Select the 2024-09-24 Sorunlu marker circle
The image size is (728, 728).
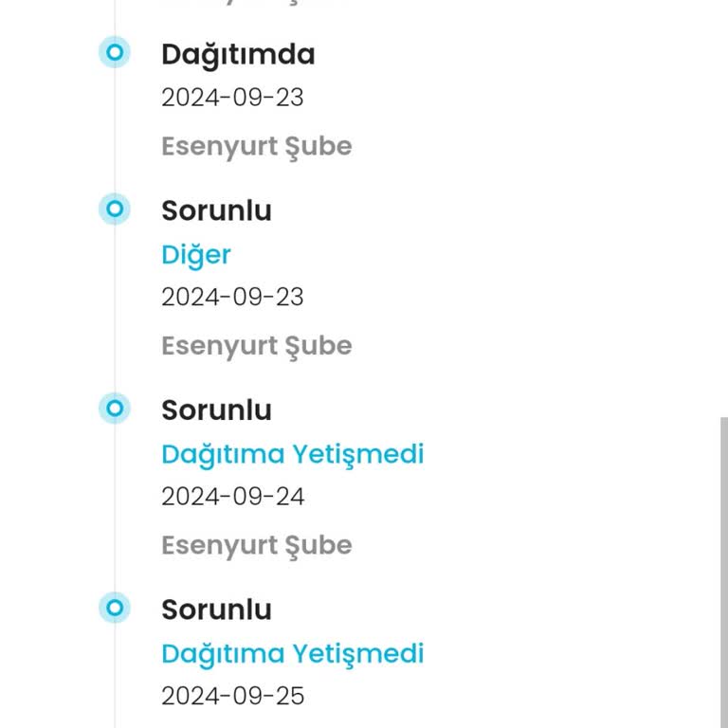tap(115, 409)
